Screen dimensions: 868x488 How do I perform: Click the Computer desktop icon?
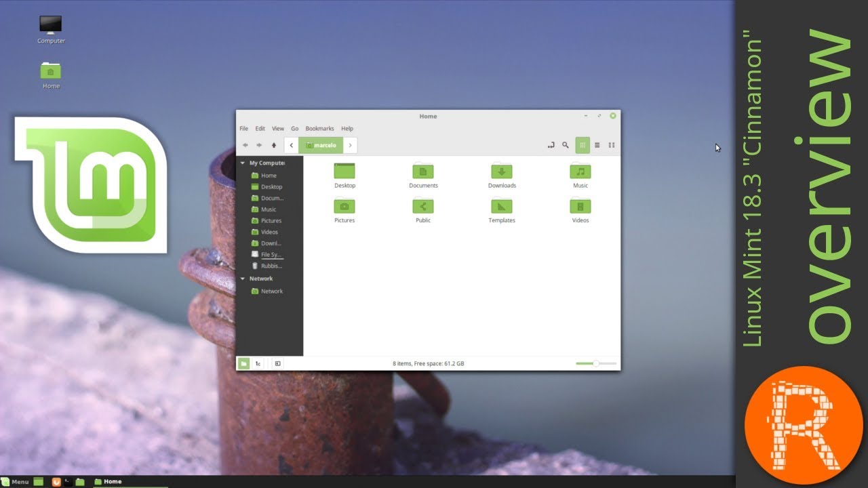pyautogui.click(x=51, y=30)
